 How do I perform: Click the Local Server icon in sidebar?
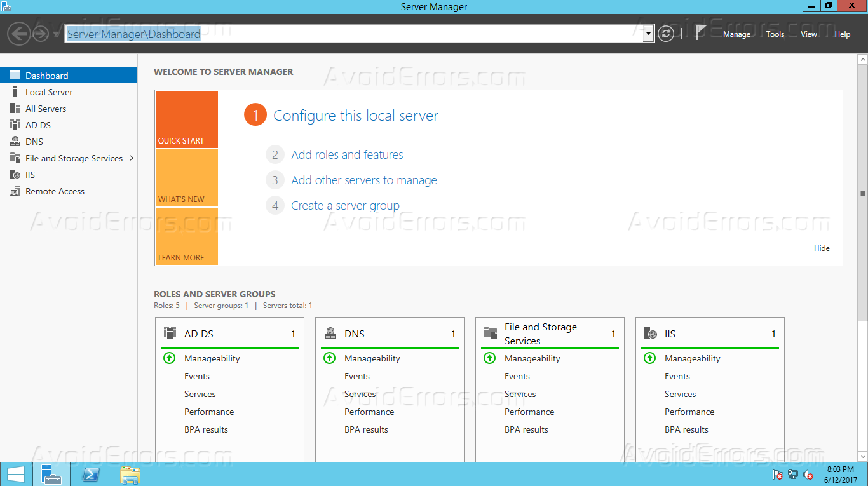[x=15, y=92]
